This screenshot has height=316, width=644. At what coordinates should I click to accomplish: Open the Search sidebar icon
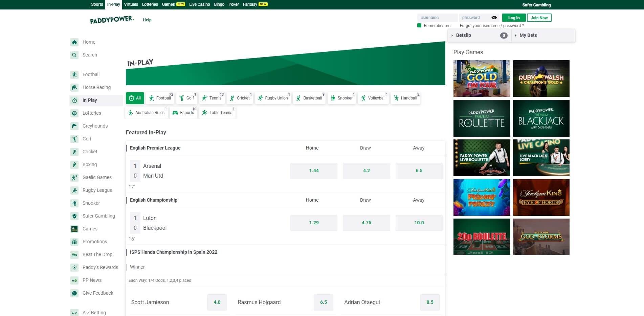click(74, 55)
